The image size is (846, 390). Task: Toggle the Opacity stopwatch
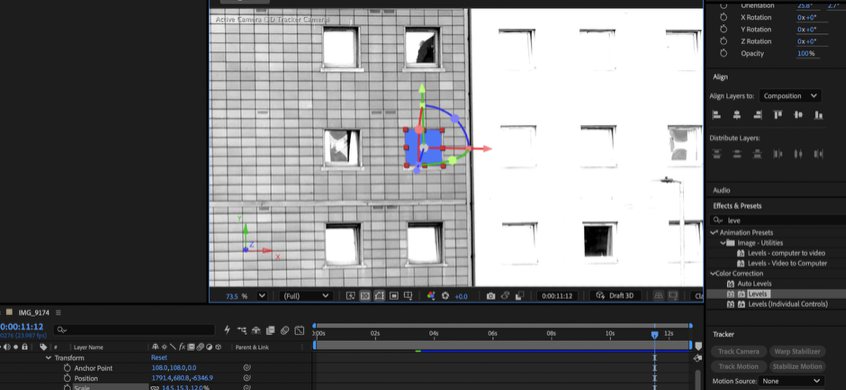[x=724, y=53]
